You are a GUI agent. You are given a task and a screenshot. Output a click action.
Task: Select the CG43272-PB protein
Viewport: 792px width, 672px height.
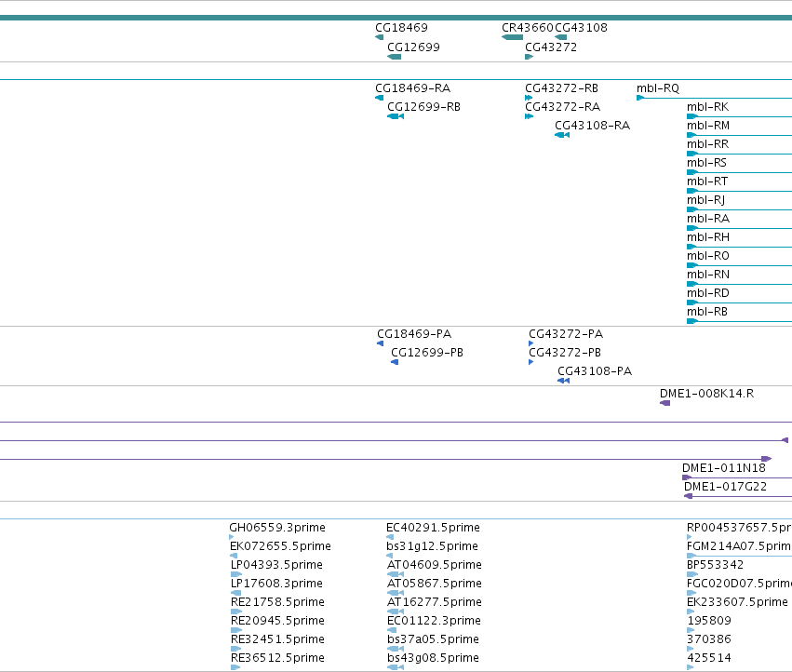point(565,353)
